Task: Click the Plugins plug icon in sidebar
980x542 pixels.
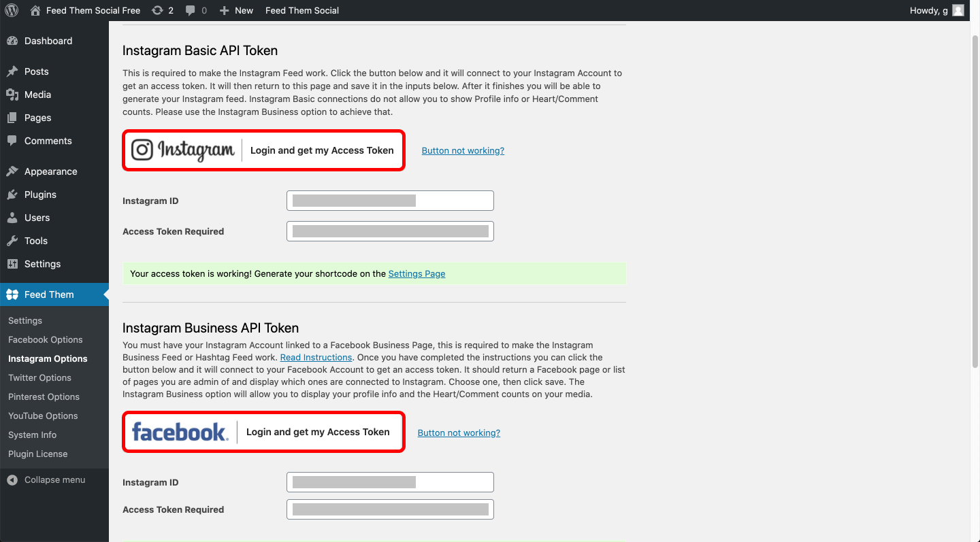Action: [12, 194]
